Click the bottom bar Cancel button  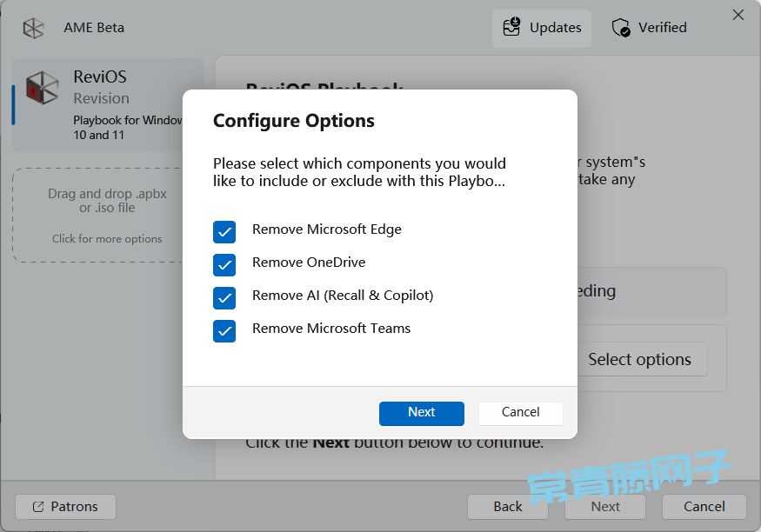pos(704,507)
